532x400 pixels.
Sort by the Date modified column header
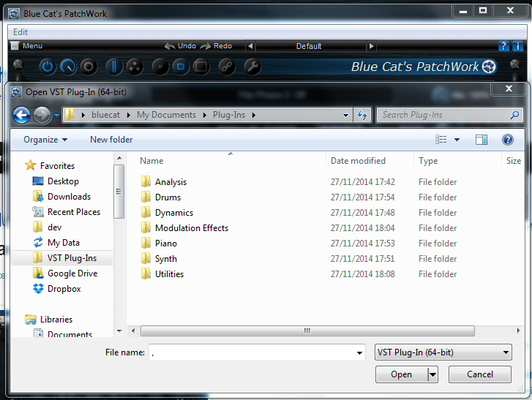(358, 161)
